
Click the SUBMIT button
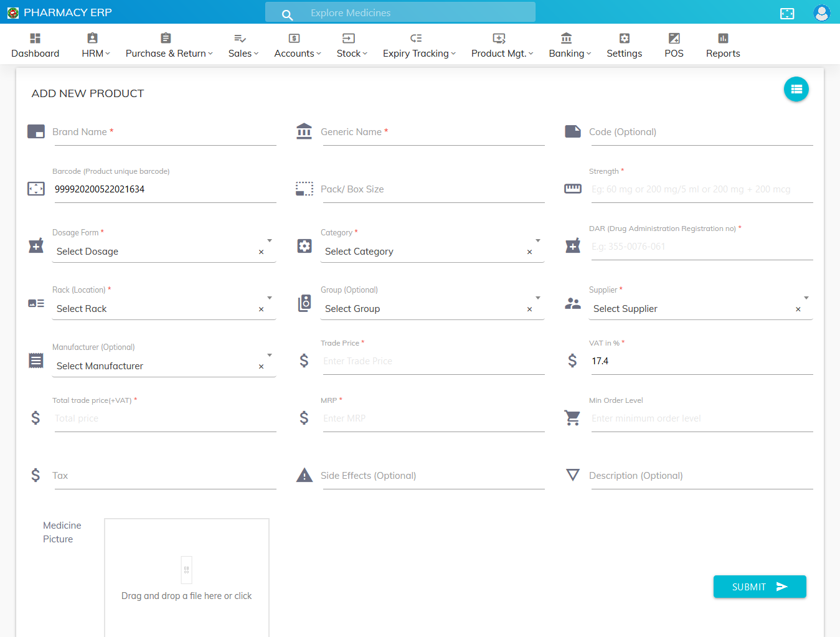[759, 586]
